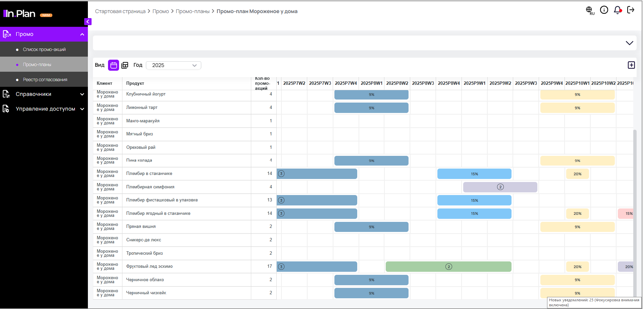
Task: Collapse the sidebar with purple arrow
Action: (x=88, y=21)
